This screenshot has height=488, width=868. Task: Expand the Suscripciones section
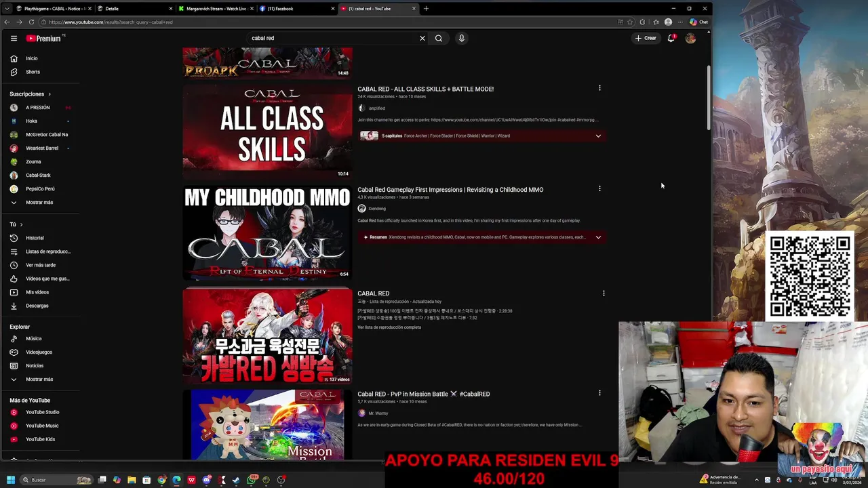pos(31,94)
